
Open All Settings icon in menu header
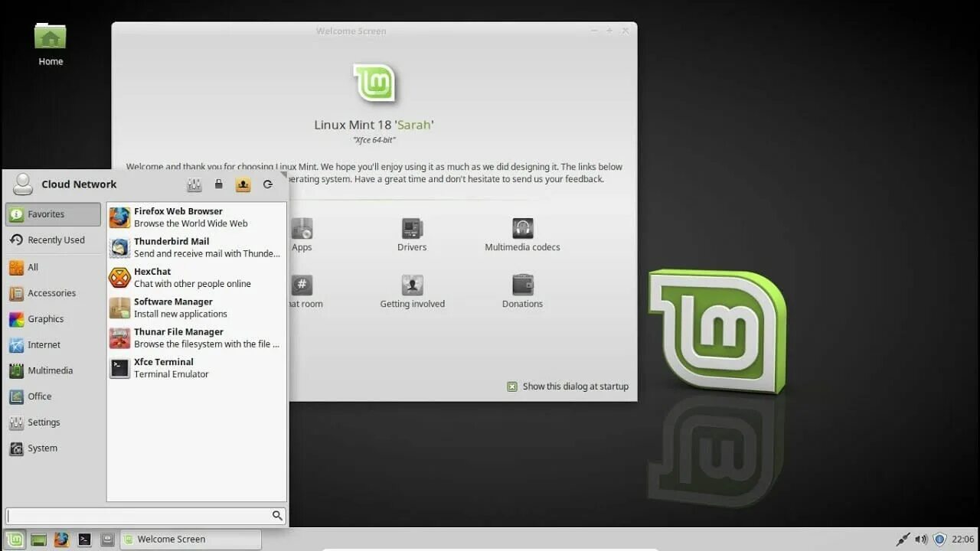(x=194, y=184)
